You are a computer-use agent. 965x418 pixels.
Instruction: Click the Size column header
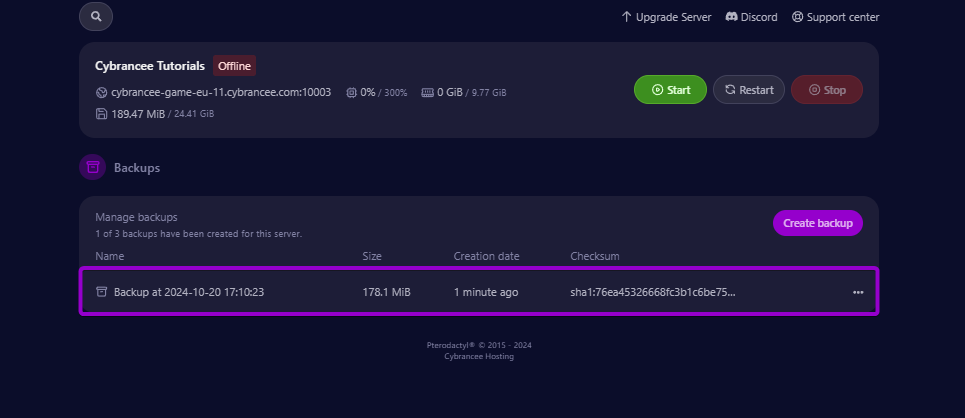tap(372, 256)
